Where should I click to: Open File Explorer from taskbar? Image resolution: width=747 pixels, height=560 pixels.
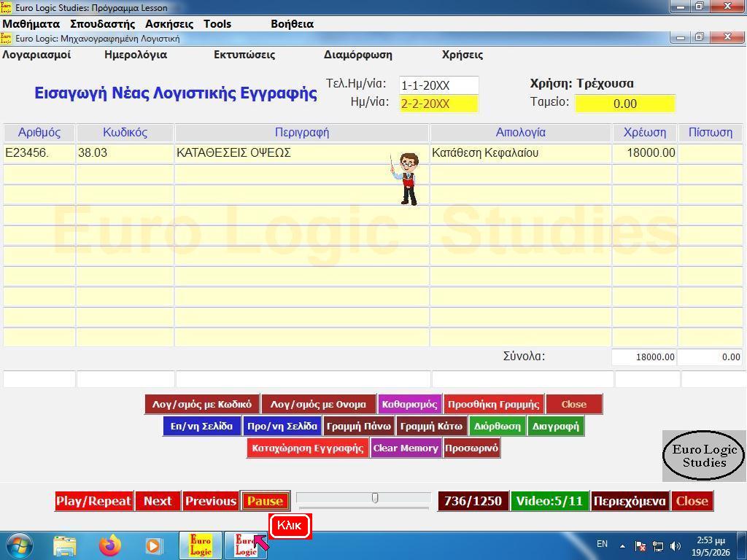tap(64, 546)
